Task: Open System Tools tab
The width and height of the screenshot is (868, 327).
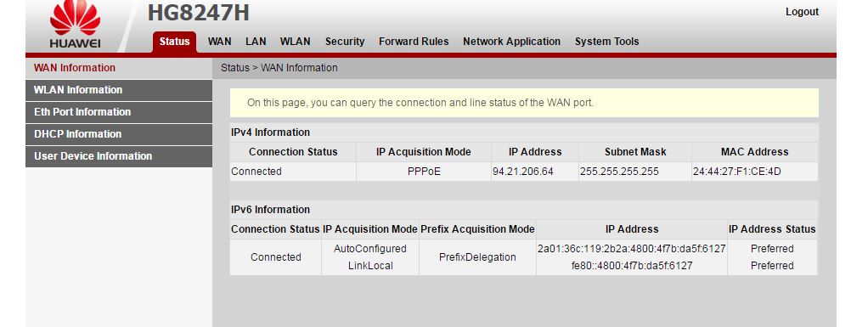Action: coord(606,42)
